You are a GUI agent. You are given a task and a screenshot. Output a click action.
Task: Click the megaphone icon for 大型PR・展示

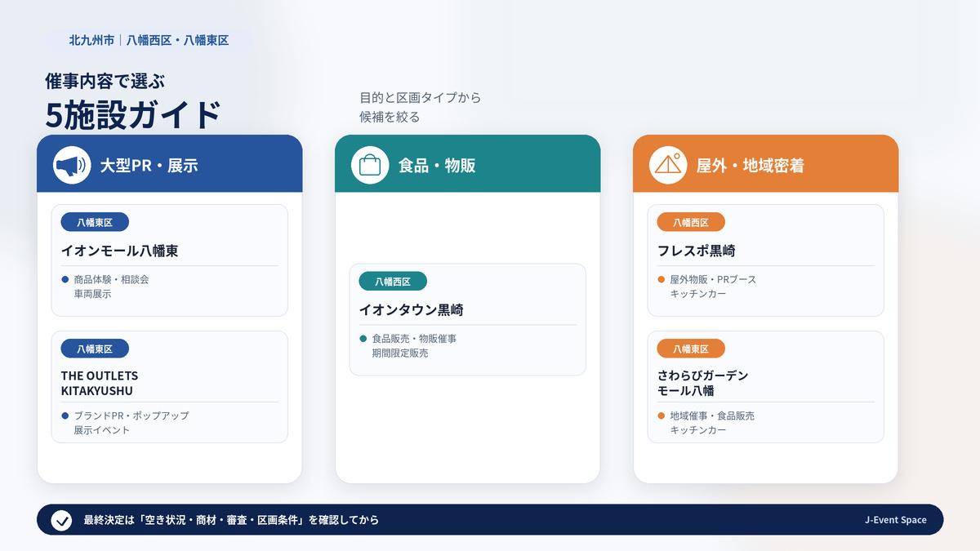(x=72, y=166)
